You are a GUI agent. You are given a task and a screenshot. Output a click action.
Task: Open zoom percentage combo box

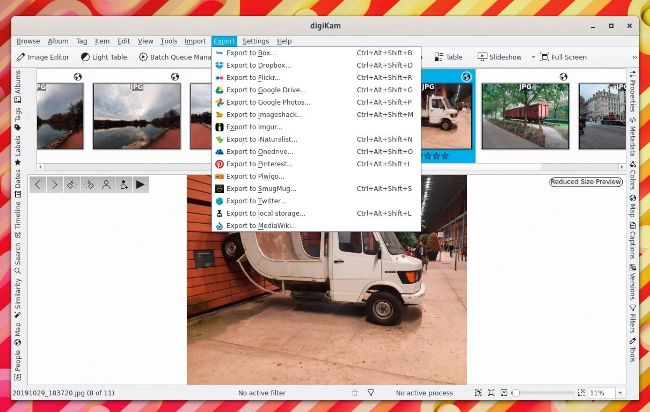point(603,393)
